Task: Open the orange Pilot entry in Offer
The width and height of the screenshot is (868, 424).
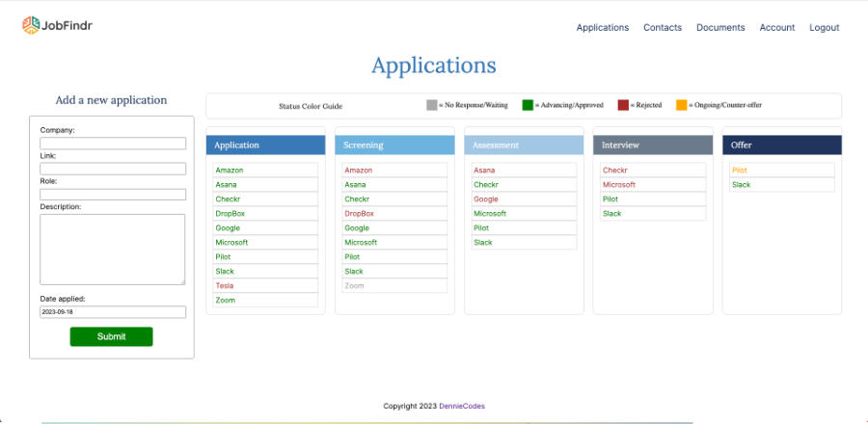Action: [782, 171]
